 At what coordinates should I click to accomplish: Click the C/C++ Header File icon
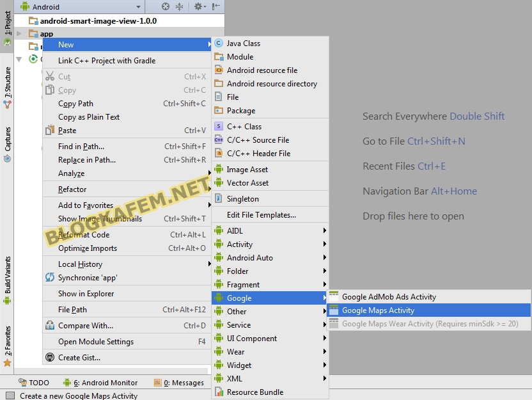[219, 153]
